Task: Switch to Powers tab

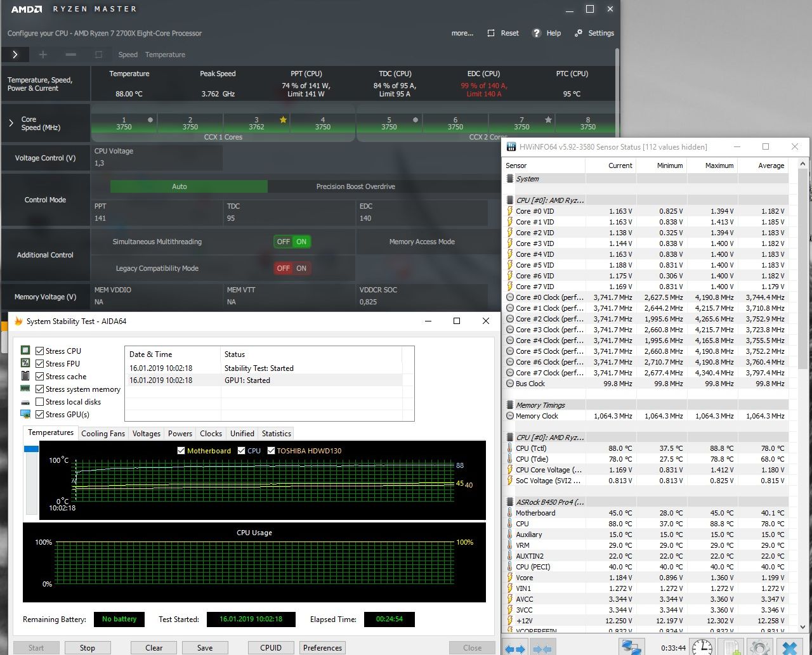Action: (180, 434)
